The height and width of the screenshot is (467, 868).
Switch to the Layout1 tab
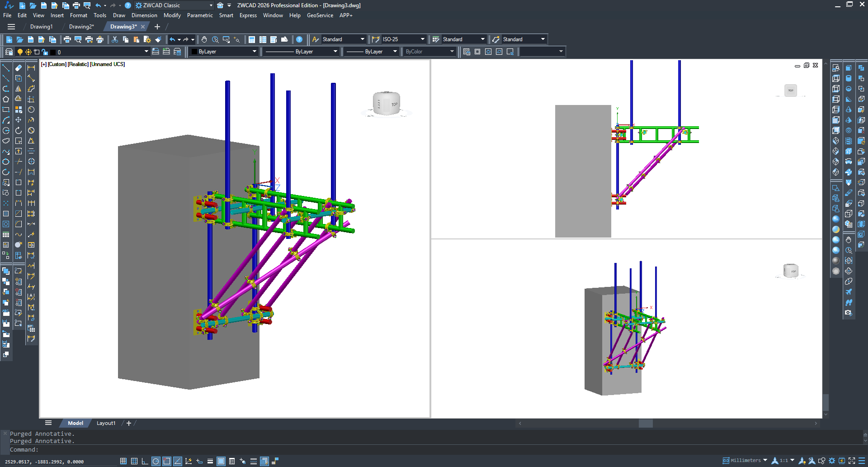(x=106, y=423)
